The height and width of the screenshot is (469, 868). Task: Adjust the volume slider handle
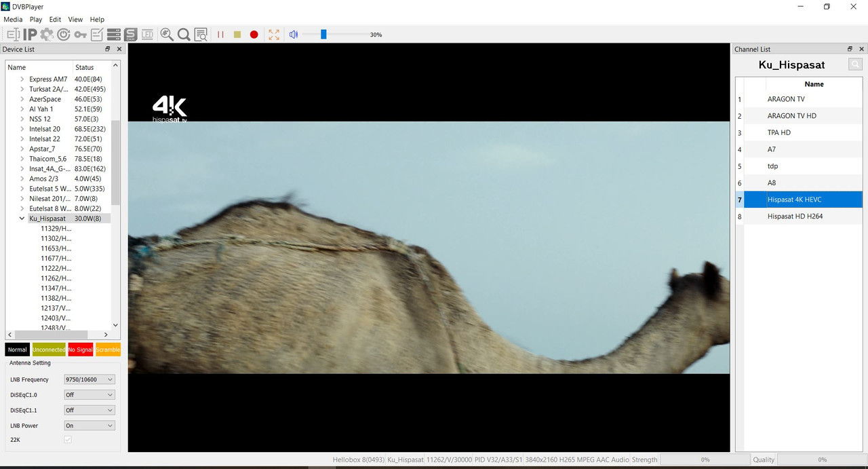tap(323, 34)
